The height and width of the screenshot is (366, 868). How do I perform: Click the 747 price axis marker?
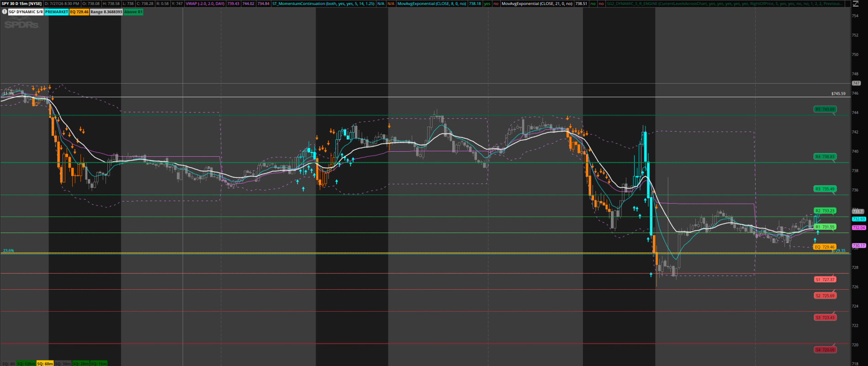click(857, 83)
